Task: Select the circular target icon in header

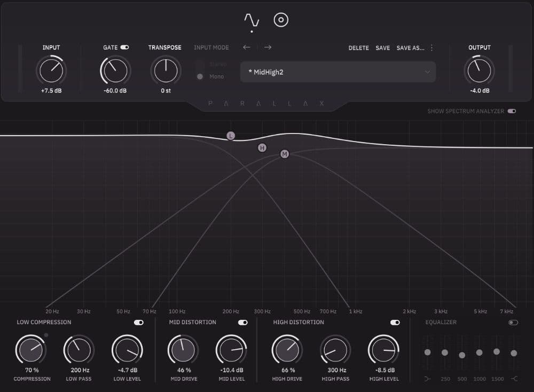Action: pyautogui.click(x=281, y=20)
